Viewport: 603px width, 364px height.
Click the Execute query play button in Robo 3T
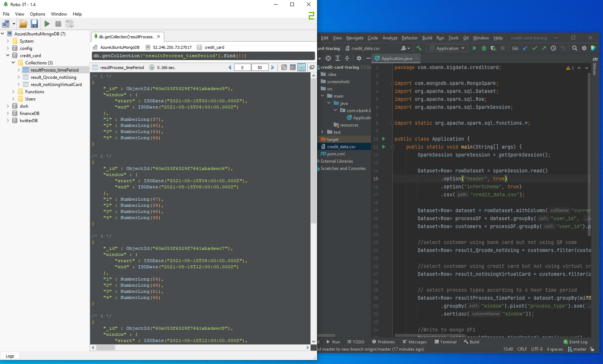47,24
